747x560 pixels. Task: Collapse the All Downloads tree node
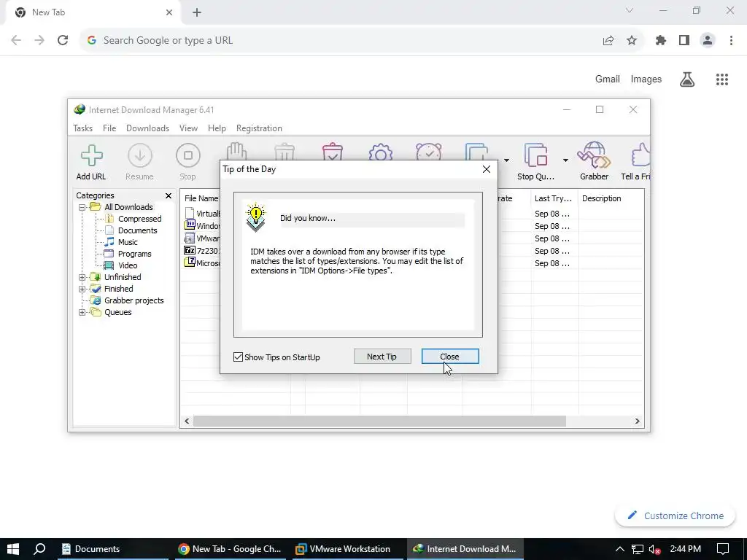click(x=82, y=207)
